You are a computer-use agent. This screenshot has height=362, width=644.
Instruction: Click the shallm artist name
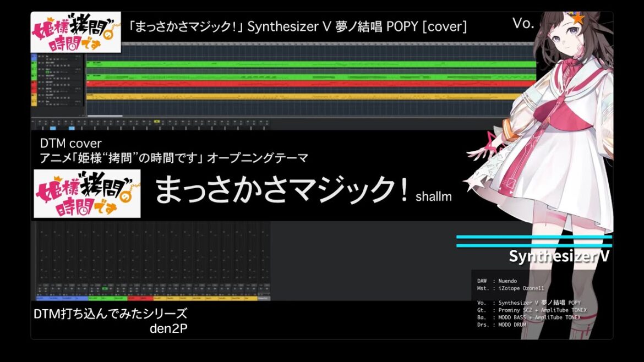[434, 196]
